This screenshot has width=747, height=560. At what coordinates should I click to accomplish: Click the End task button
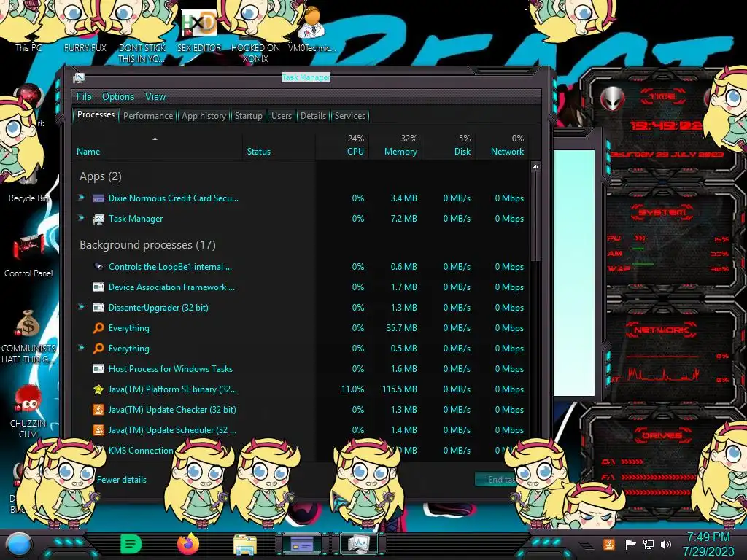pyautogui.click(x=500, y=480)
